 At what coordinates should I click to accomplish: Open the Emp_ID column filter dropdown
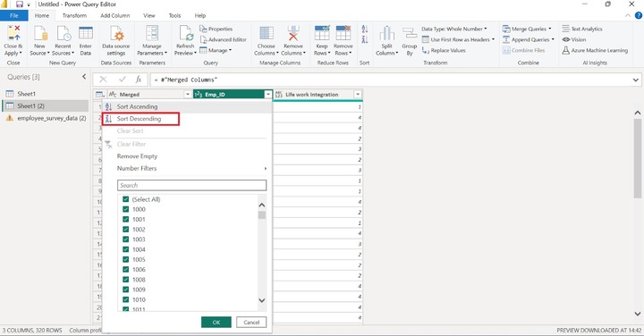[267, 95]
